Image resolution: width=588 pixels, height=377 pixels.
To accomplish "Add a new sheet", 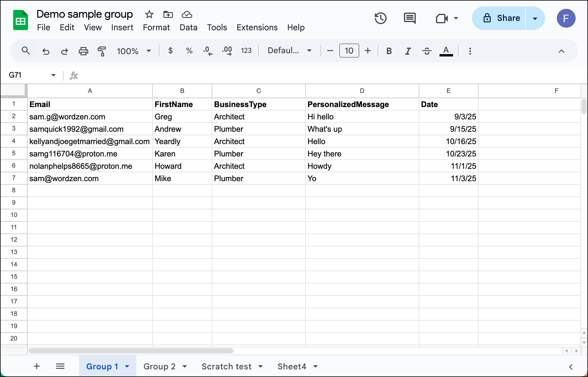I will coord(36,366).
